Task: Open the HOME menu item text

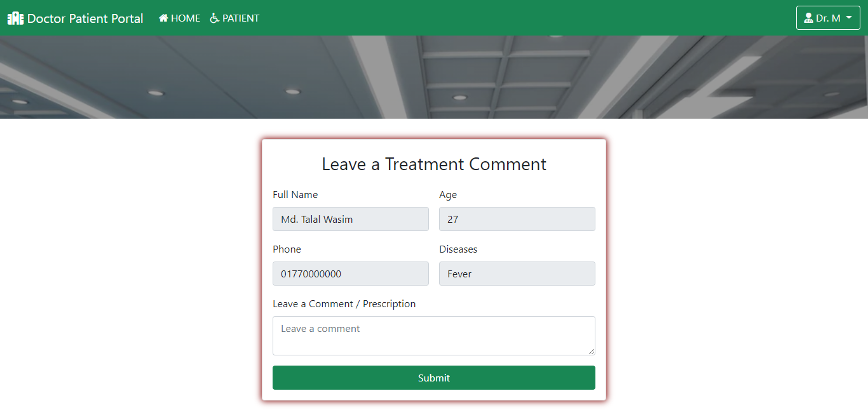Action: point(186,18)
